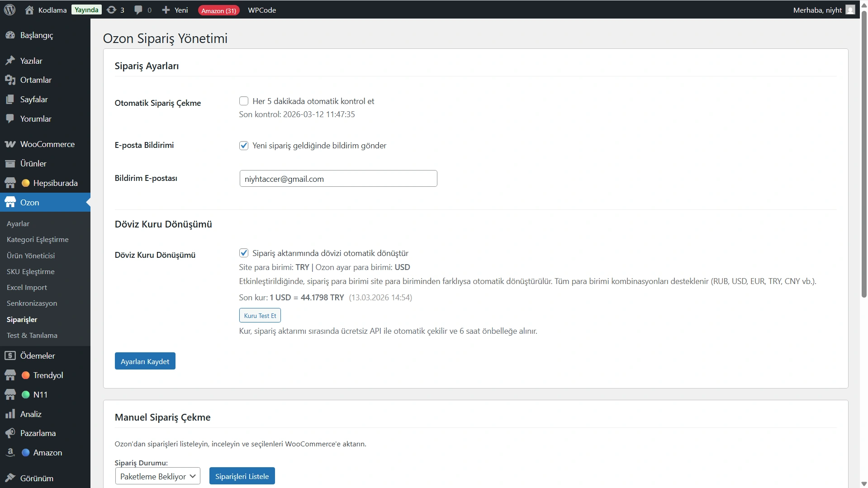Open the Sipariş Durumu dropdown

[x=157, y=476]
